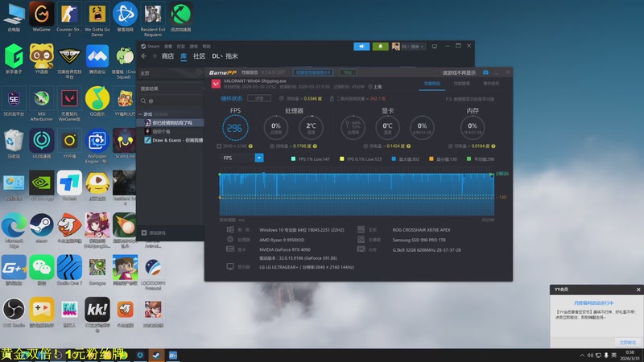Show hidden system tray icons chevron
This screenshot has height=362, width=644.
tap(582, 356)
